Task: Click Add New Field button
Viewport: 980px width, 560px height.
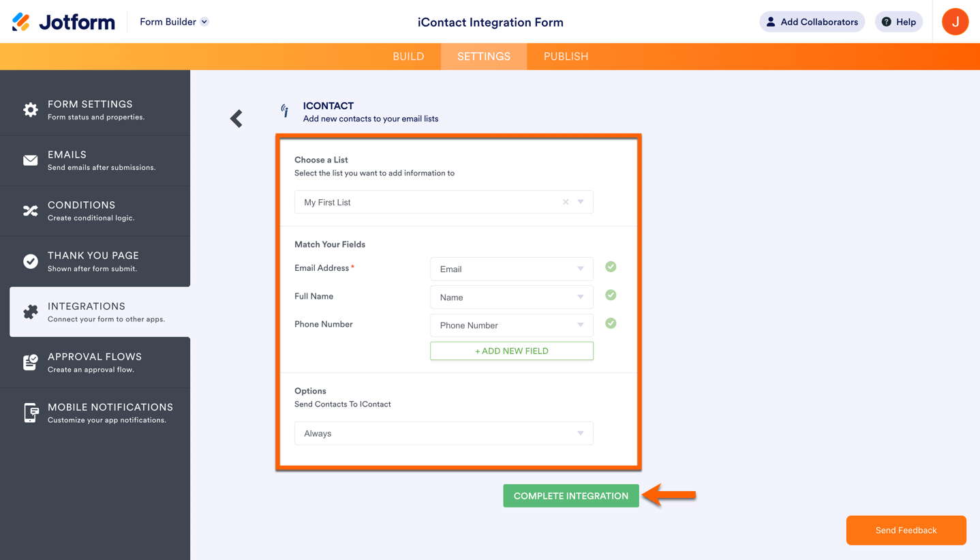Action: [512, 351]
